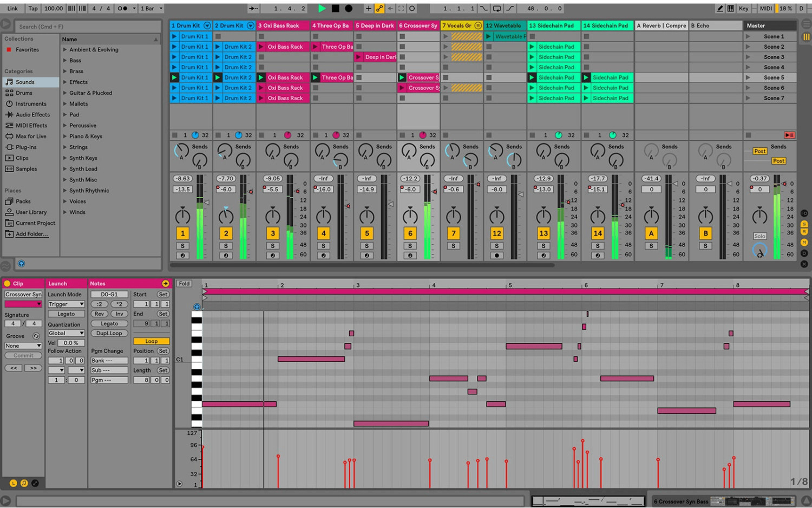
Task: Click the browser preview headphone icon
Action: click(21, 264)
